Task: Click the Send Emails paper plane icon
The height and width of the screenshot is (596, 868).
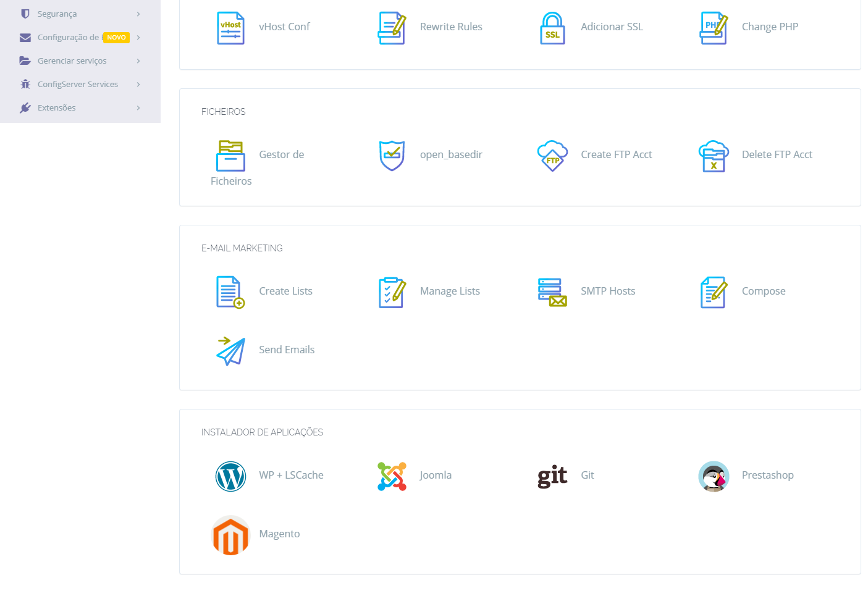Action: pyautogui.click(x=230, y=351)
